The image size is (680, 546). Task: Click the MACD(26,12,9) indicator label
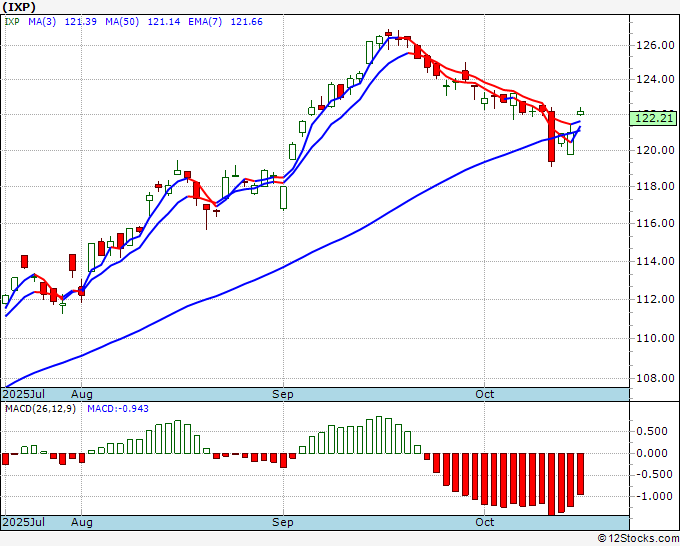click(40, 409)
